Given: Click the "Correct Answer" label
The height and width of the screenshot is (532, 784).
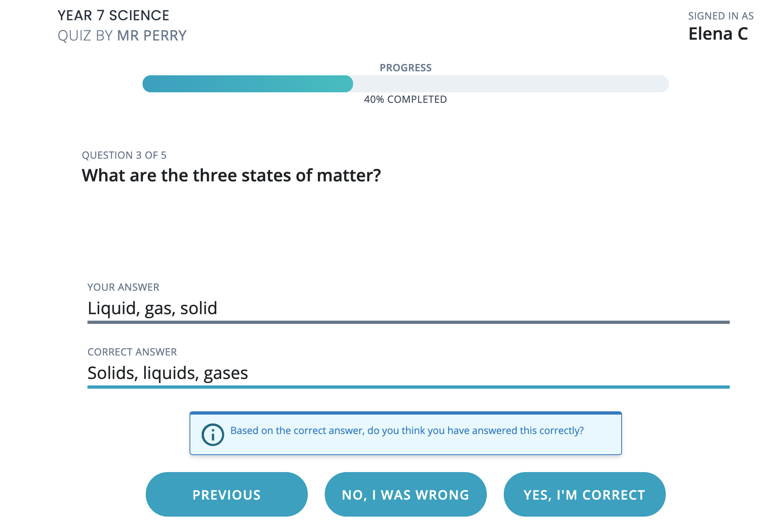Looking at the screenshot, I should click(132, 352).
